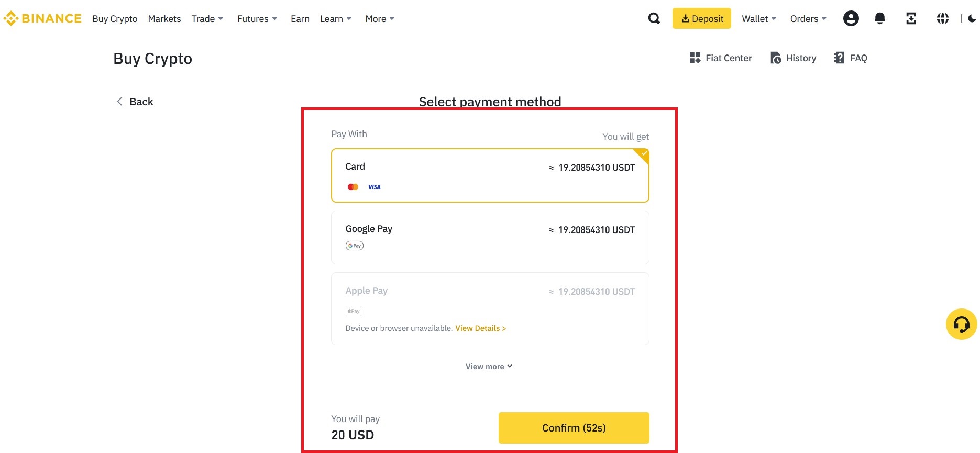Expand View more payment methods

click(489, 367)
